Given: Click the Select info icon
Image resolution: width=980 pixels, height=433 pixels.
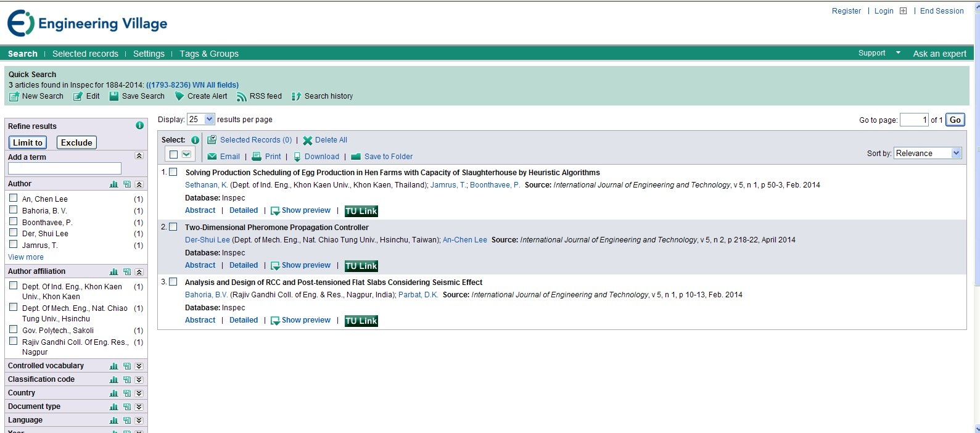Looking at the screenshot, I should click(195, 140).
